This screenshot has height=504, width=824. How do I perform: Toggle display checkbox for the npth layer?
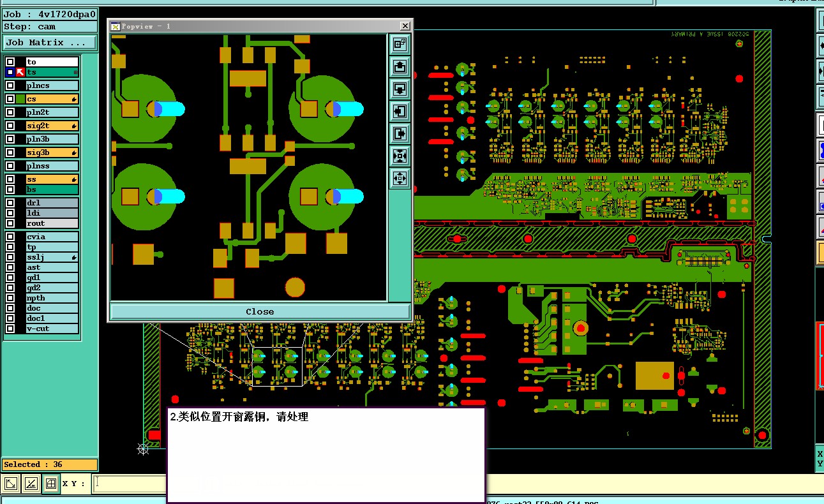pos(10,298)
